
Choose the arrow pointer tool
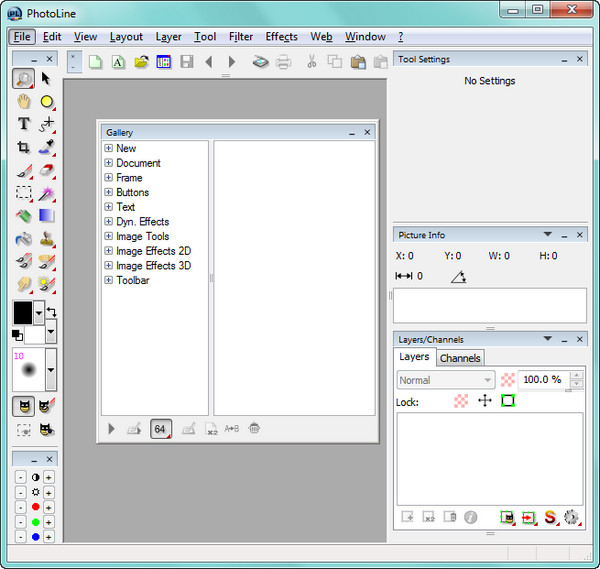coord(46,78)
